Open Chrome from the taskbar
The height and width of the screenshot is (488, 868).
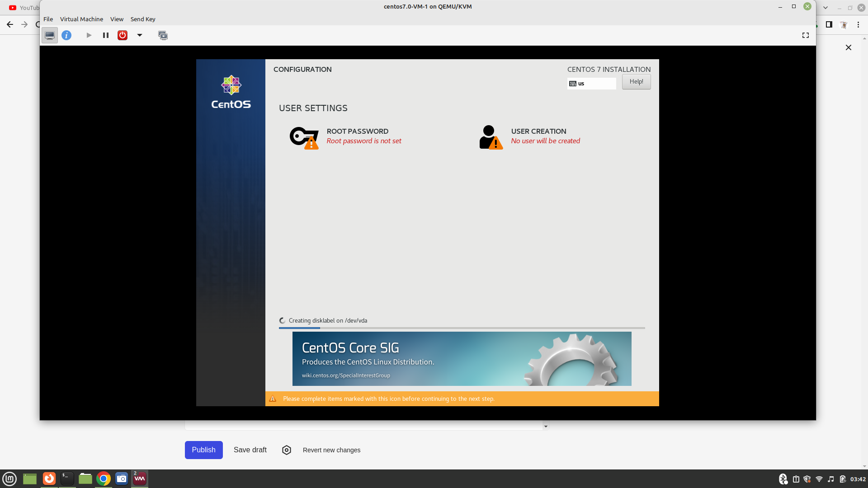[x=104, y=479]
